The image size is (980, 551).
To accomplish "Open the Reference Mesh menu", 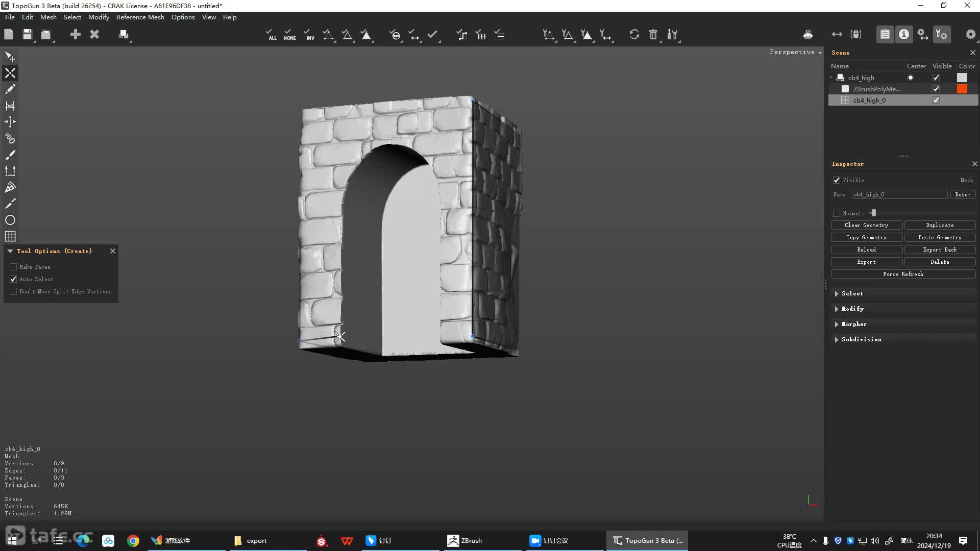I will pos(140,17).
